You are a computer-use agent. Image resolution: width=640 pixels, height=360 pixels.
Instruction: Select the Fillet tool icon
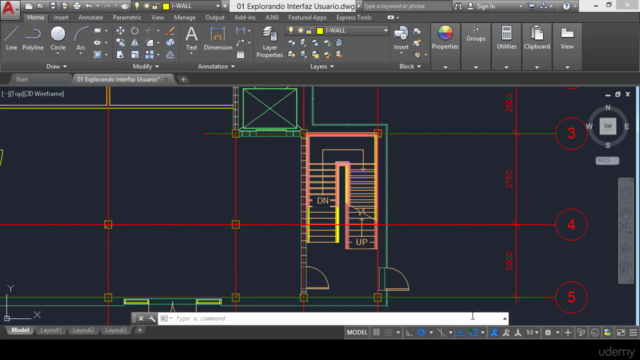pos(149,42)
